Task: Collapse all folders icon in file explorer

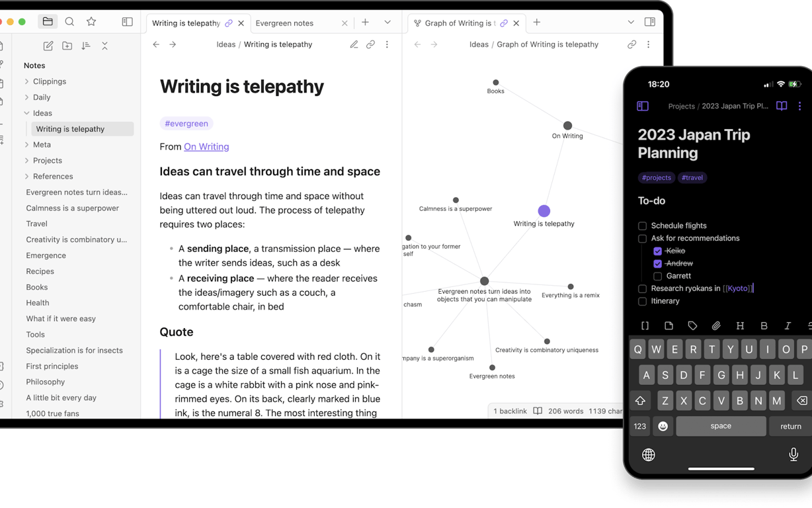Action: tap(104, 46)
